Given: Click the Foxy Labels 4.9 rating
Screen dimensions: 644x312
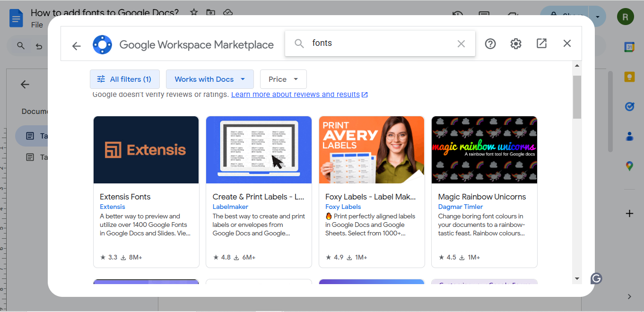Looking at the screenshot, I should click(x=334, y=257).
